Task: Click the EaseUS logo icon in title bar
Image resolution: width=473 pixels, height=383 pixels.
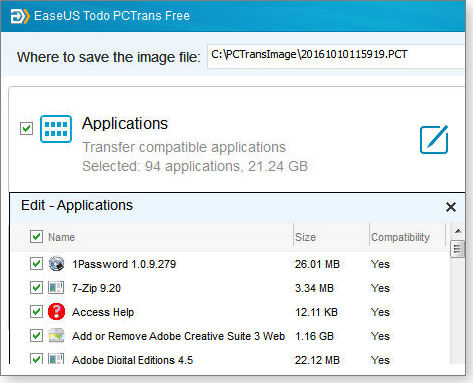Action: pyautogui.click(x=20, y=16)
